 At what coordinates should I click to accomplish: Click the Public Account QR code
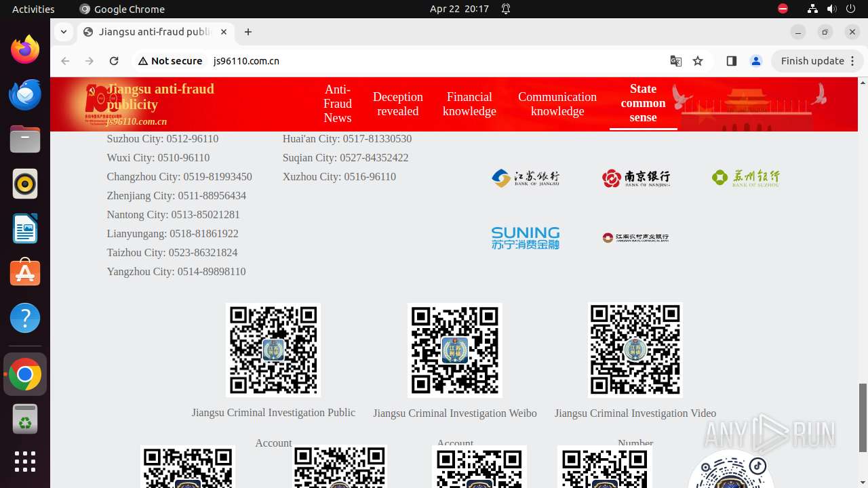pyautogui.click(x=273, y=350)
